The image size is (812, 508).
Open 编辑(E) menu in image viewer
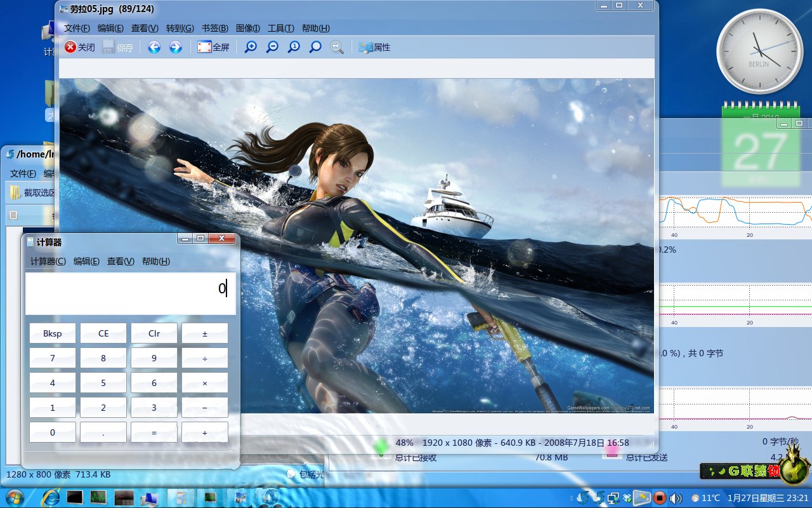110,28
